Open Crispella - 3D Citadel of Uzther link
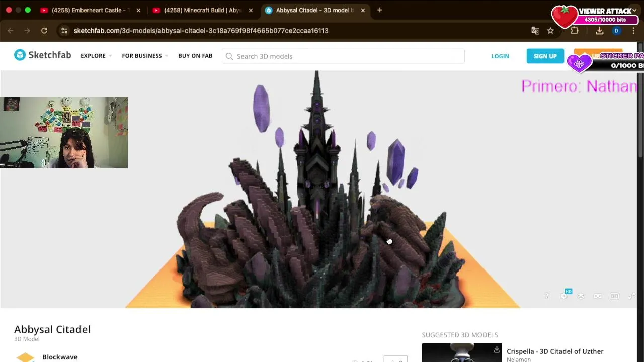 555,351
